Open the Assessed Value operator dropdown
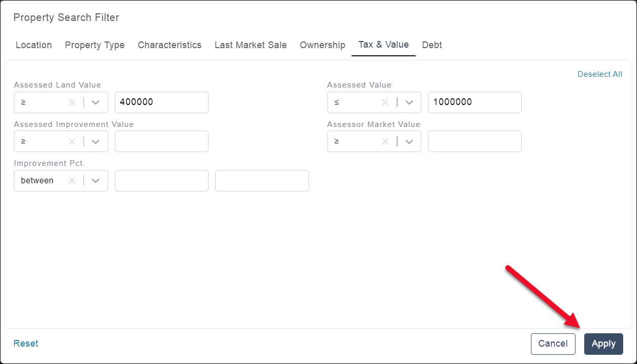 coord(409,102)
